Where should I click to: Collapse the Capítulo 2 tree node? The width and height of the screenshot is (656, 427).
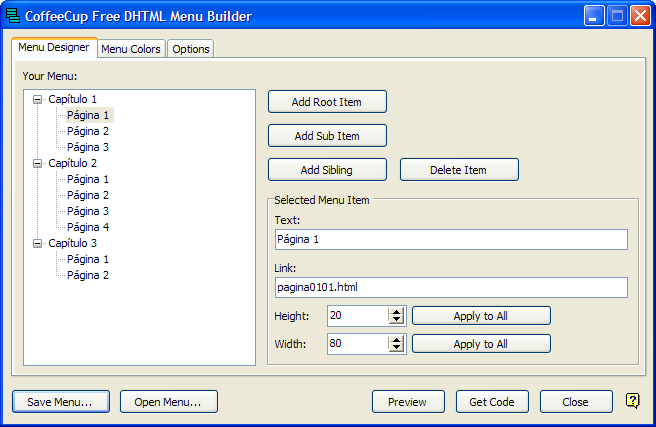[x=38, y=163]
